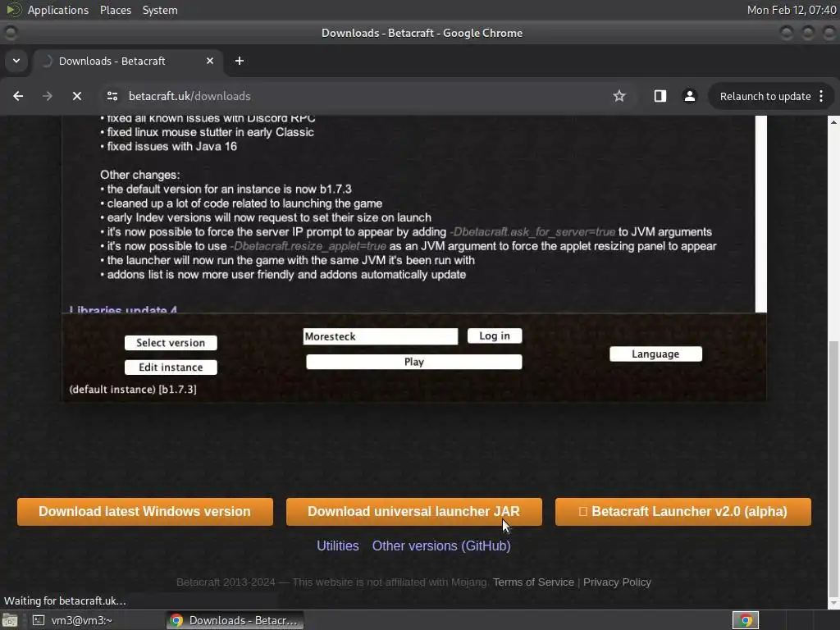Go back with the browser back arrow
The image size is (840, 630).
(18, 96)
